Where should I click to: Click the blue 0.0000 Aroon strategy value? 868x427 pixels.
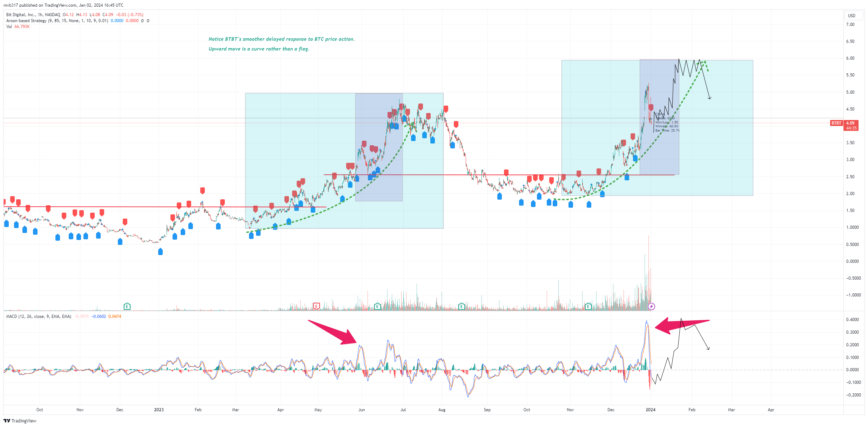117,21
